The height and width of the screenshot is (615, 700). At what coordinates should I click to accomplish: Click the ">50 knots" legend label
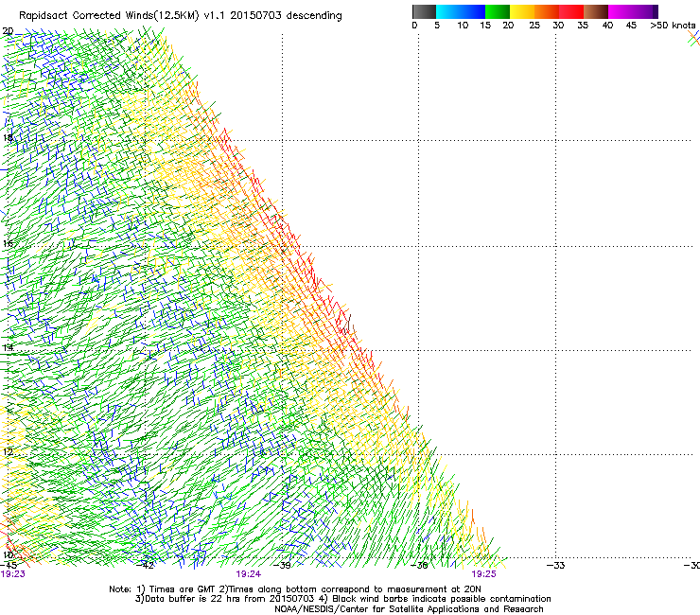(673, 26)
